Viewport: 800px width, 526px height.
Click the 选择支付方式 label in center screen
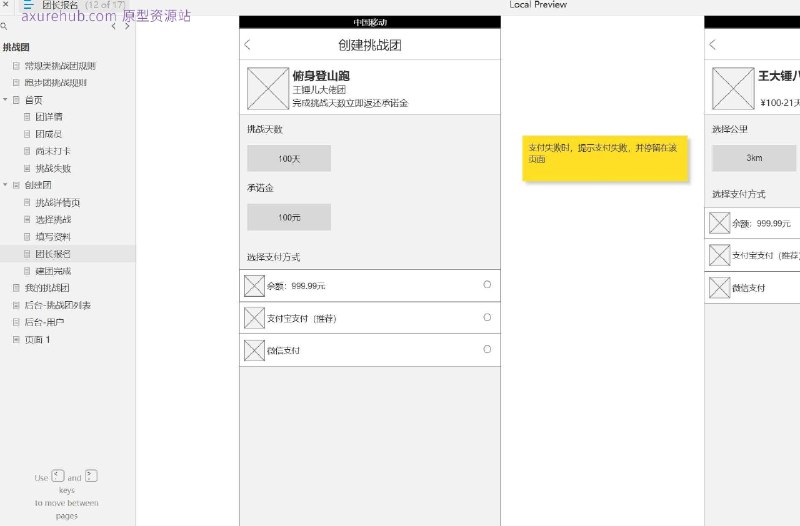point(273,257)
